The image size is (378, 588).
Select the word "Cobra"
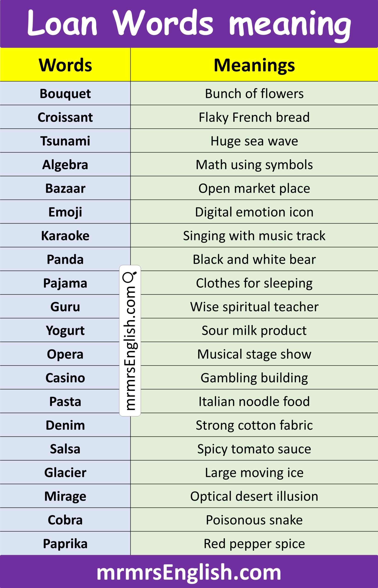pyautogui.click(x=65, y=520)
